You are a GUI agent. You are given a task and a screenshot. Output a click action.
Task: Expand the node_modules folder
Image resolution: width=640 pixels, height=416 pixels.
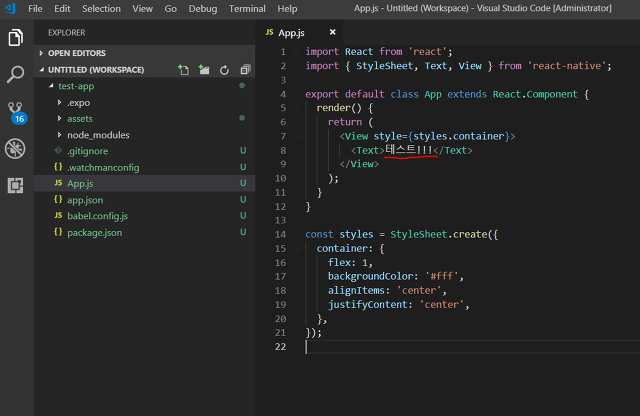(x=60, y=135)
